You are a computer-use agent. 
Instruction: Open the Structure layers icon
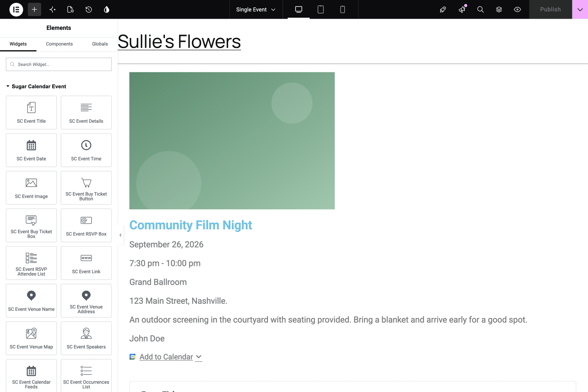499,10
